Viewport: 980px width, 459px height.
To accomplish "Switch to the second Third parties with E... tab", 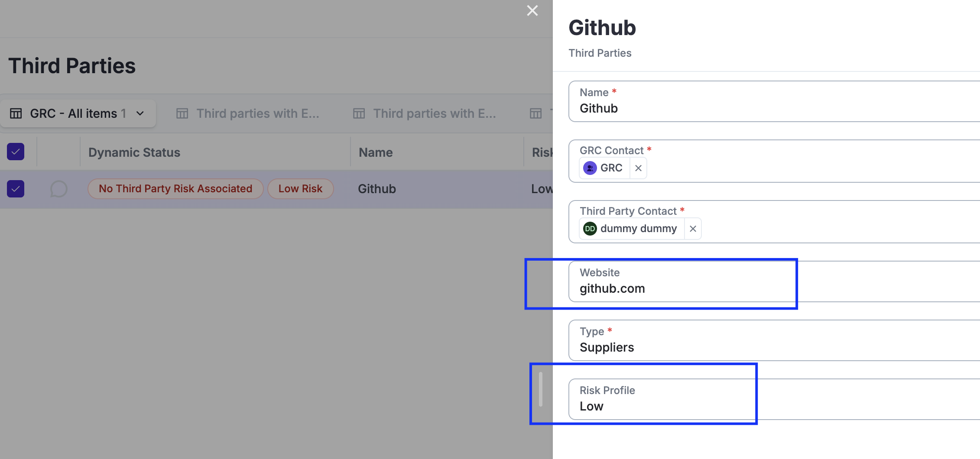I will pyautogui.click(x=434, y=113).
